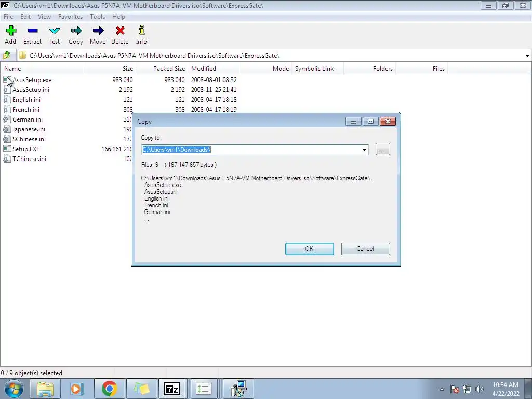Viewport: 532px width, 399px height.
Task: Go up one folder level icon
Action: [7, 55]
